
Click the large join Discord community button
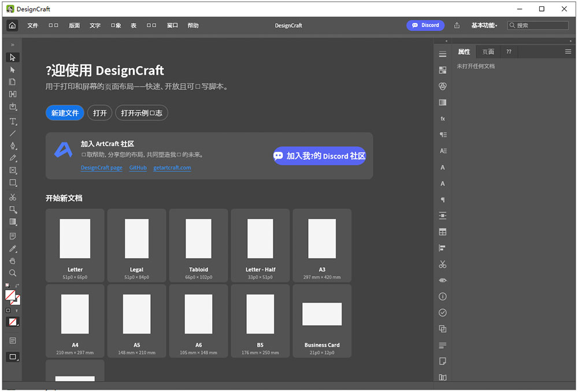pyautogui.click(x=320, y=156)
